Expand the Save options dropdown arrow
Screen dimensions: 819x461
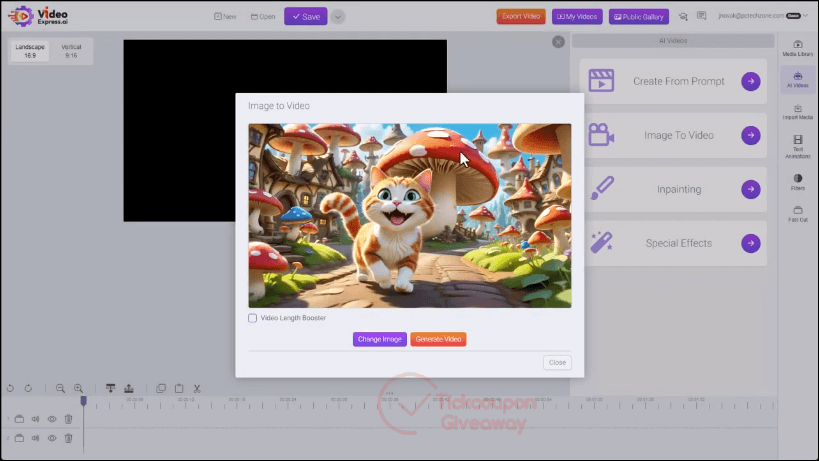(x=338, y=17)
